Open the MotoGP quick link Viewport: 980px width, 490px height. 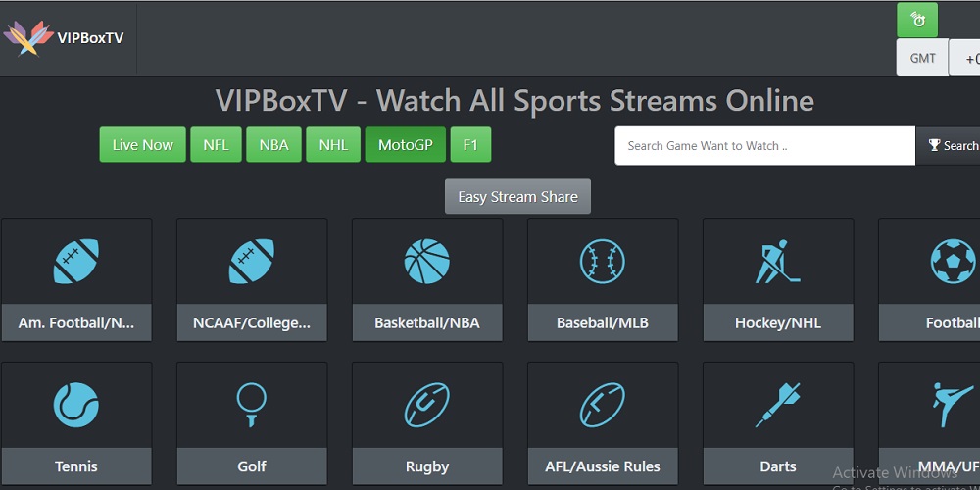coord(405,144)
